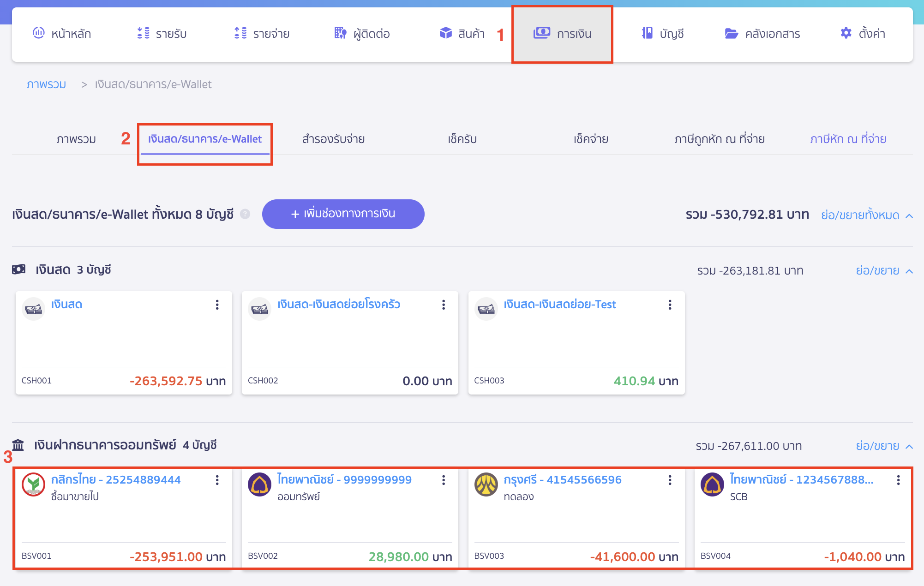
Task: Click the เพิ่มช่องทางการเงิน button
Action: pyautogui.click(x=343, y=214)
